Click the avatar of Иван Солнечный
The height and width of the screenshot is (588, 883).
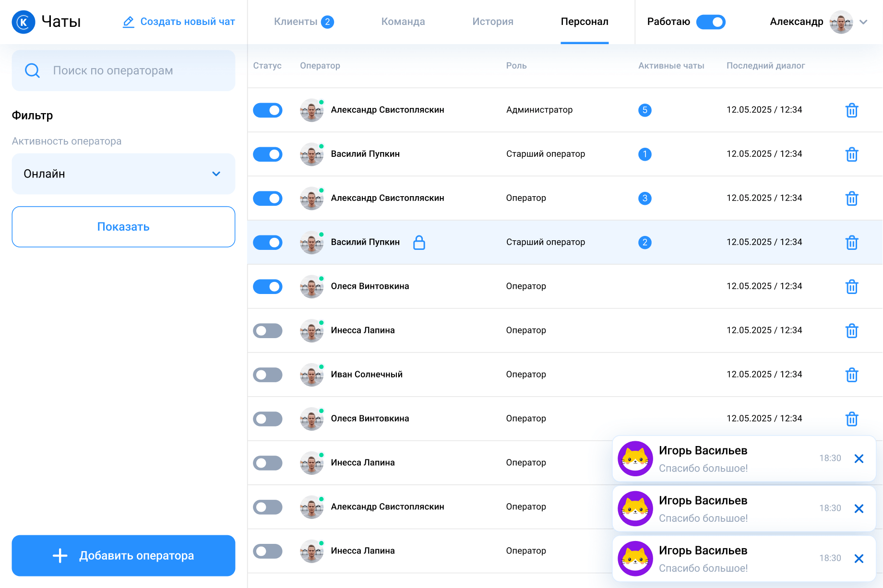point(312,375)
